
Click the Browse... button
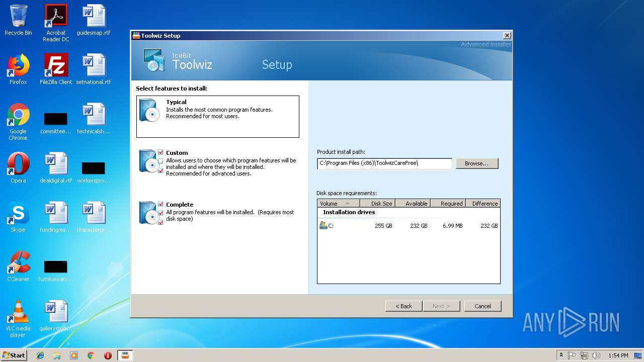click(477, 163)
